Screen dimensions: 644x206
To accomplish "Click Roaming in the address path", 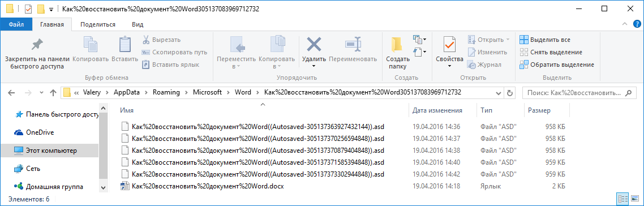I will click(166, 92).
